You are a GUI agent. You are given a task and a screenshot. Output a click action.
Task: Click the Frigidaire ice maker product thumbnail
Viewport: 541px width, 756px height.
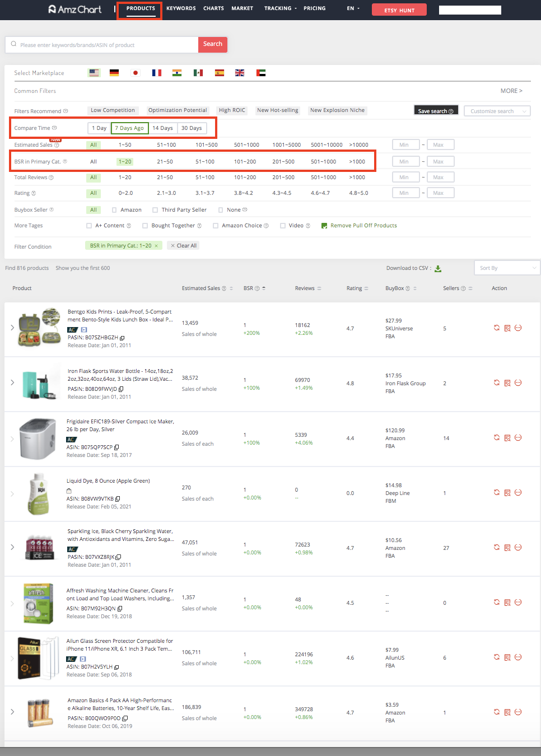(x=38, y=439)
